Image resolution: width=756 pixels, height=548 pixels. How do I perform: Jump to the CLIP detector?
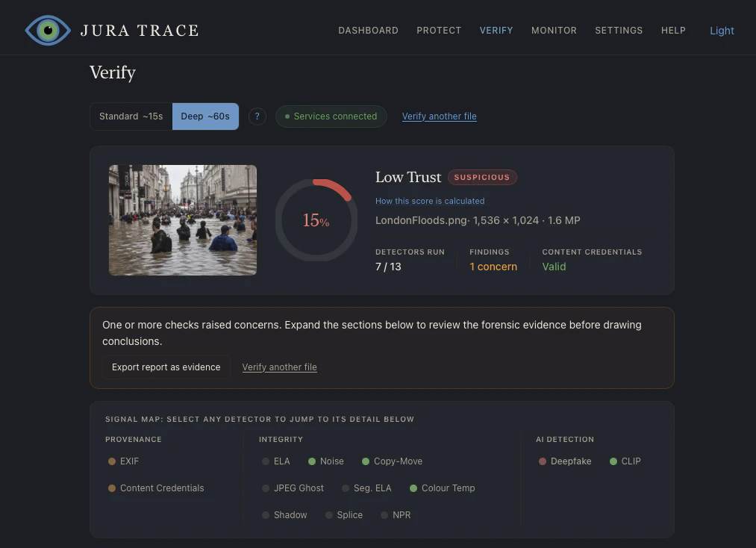click(x=625, y=461)
